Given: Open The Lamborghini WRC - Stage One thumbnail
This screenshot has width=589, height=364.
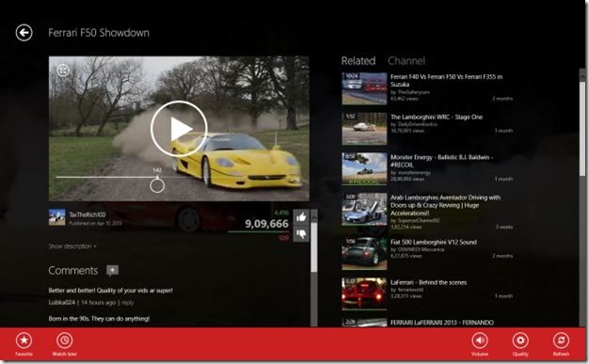Looking at the screenshot, I should coord(364,129).
